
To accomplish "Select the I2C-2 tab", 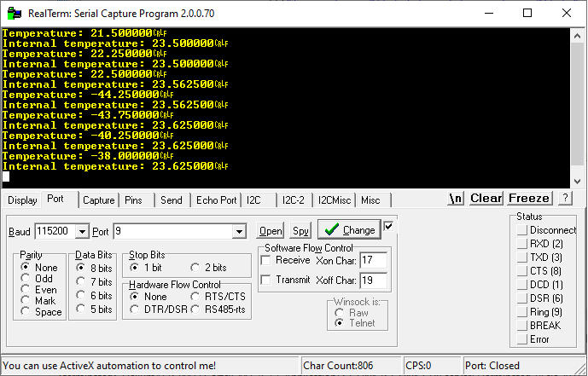I will pyautogui.click(x=294, y=200).
